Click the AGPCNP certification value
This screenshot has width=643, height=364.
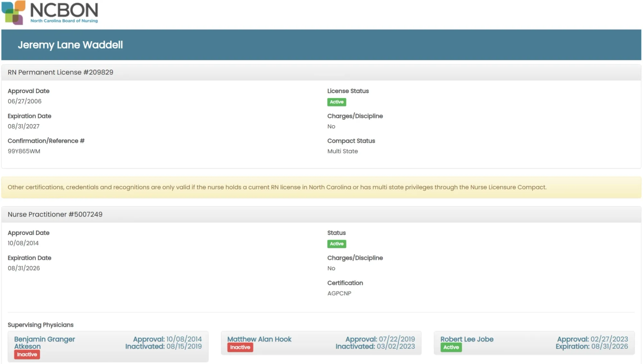(339, 293)
